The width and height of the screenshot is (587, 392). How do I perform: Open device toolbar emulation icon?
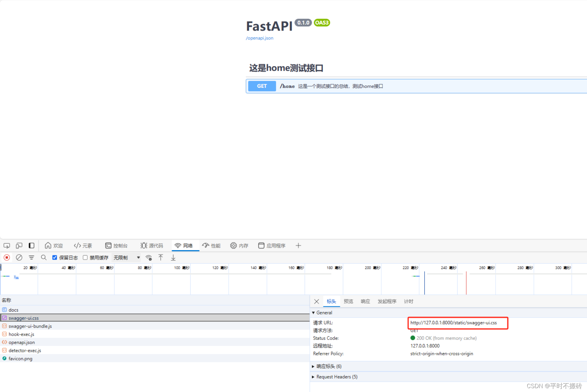pos(19,246)
